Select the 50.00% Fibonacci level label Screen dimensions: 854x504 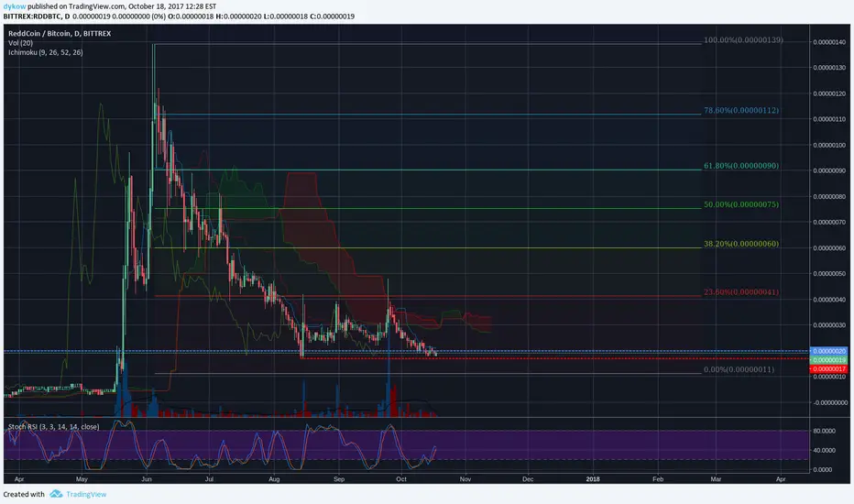coord(741,204)
